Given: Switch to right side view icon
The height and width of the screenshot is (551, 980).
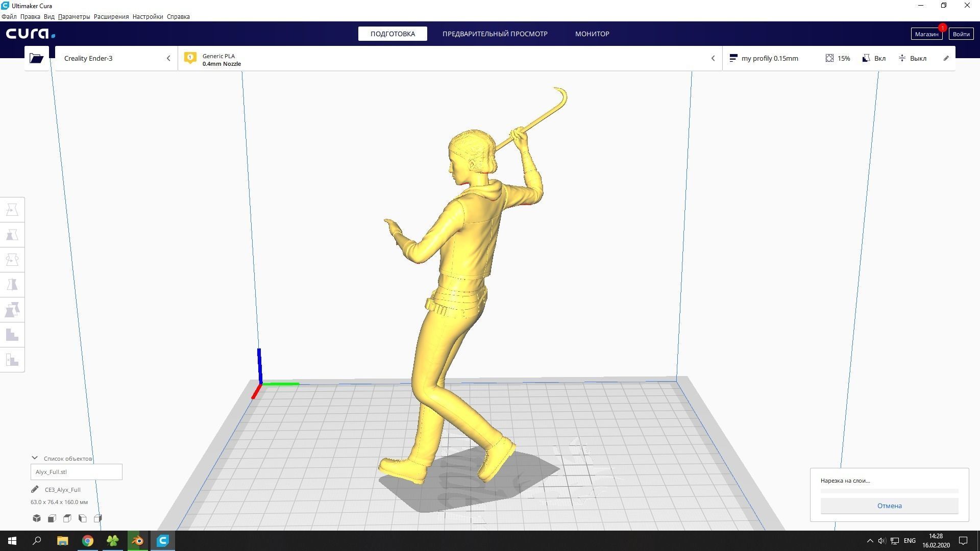Looking at the screenshot, I should (x=98, y=518).
